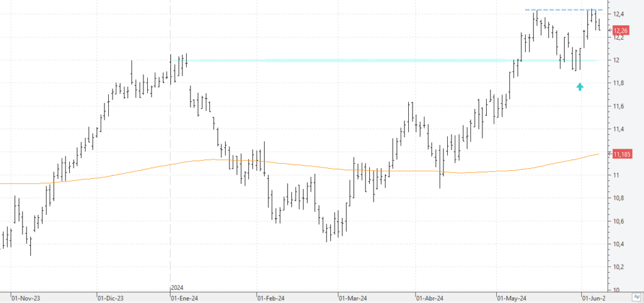Select the red 12,26 current price tag

(x=620, y=30)
